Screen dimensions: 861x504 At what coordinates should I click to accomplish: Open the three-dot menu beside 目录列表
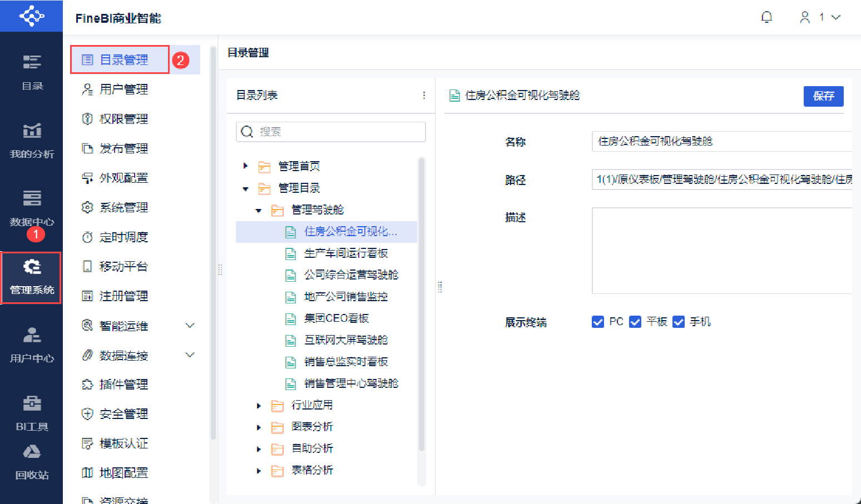[424, 96]
